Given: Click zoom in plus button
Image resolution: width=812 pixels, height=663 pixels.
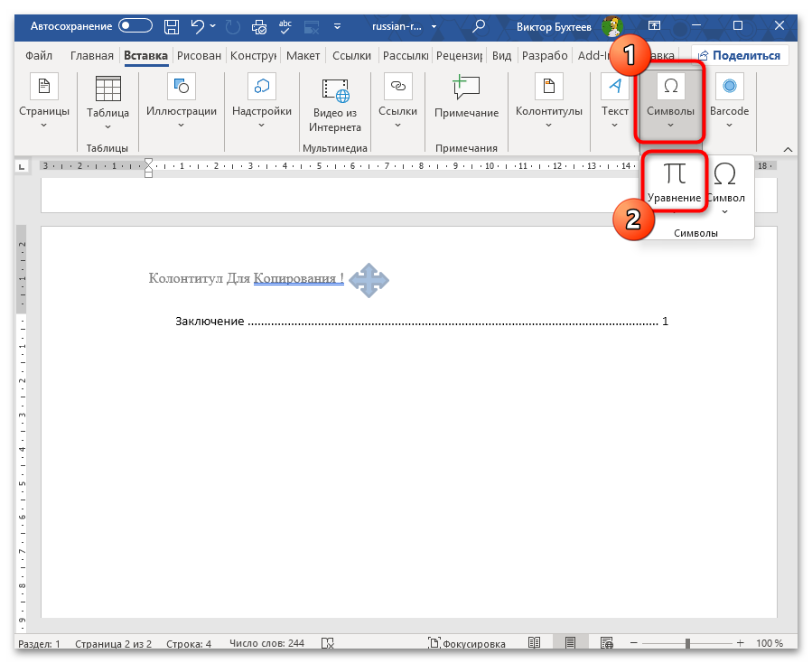Looking at the screenshot, I should (740, 643).
